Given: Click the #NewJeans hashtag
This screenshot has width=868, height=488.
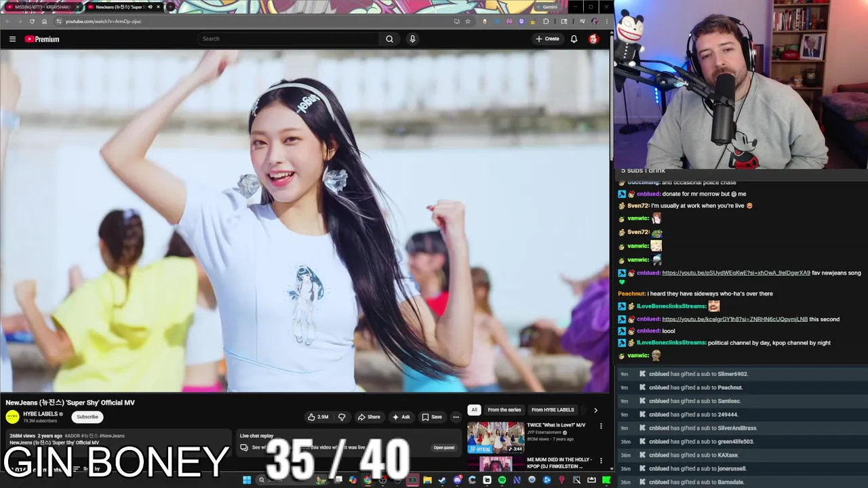Looking at the screenshot, I should point(112,436).
